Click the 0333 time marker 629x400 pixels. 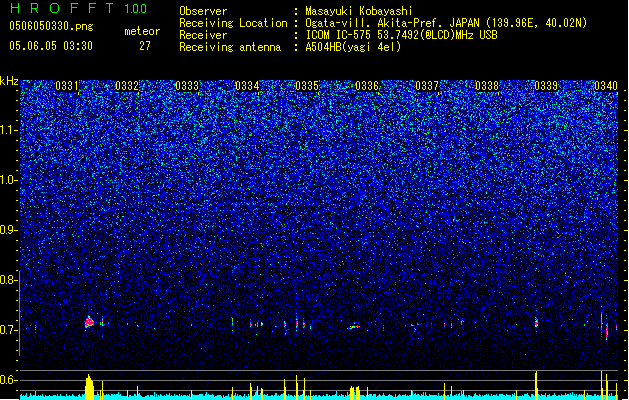tap(187, 86)
